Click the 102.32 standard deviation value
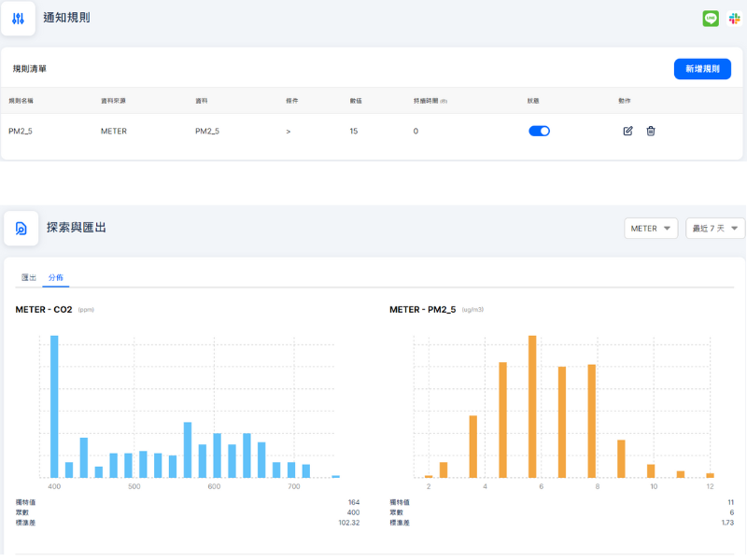This screenshot has height=560, width=747. [349, 523]
